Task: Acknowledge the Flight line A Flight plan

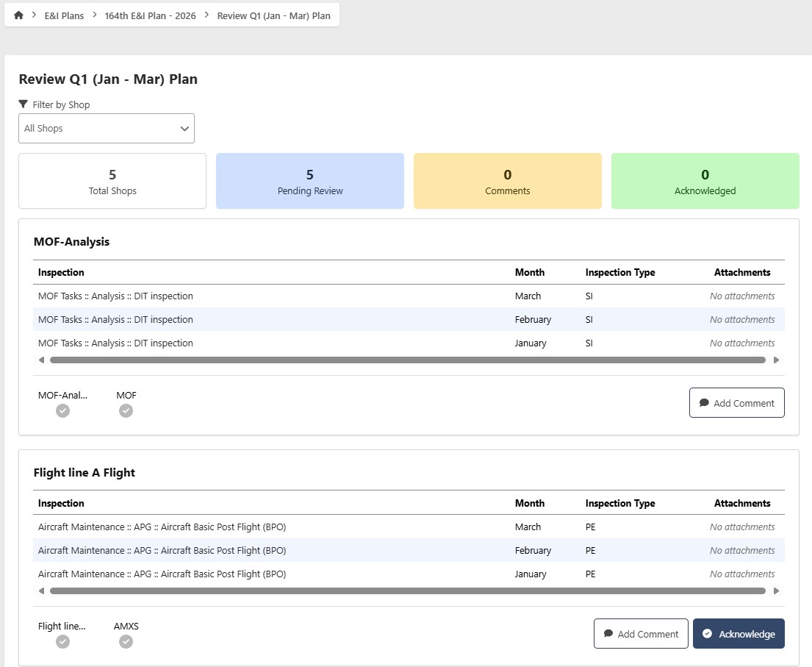Action: click(x=739, y=634)
